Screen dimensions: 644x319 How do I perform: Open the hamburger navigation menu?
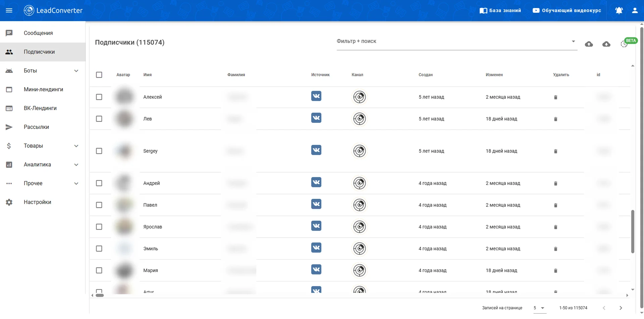tap(9, 10)
